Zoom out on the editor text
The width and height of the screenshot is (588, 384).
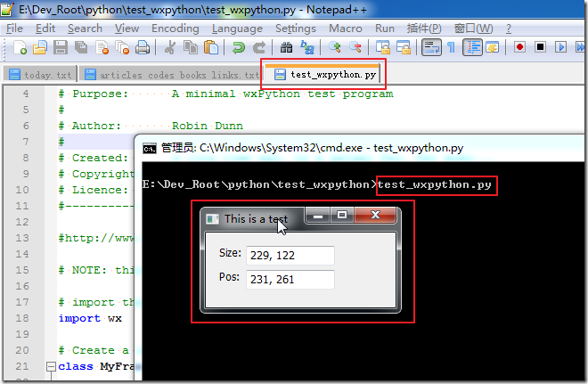355,47
